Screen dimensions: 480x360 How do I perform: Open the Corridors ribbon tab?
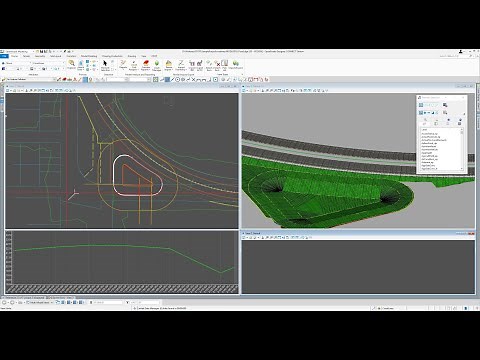[x=71, y=56]
